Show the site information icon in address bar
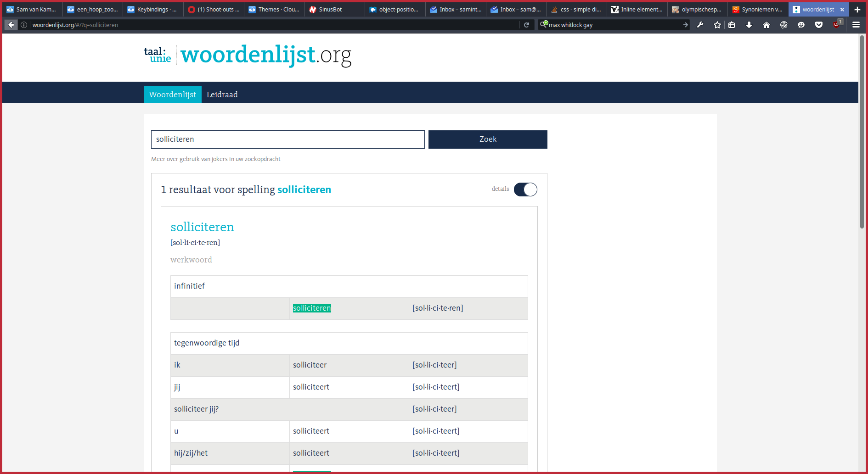Viewport: 868px width, 474px height. (24, 25)
